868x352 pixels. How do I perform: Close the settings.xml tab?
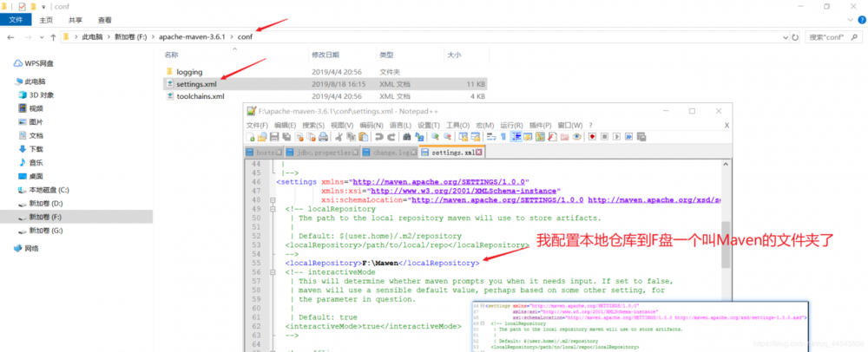479,153
